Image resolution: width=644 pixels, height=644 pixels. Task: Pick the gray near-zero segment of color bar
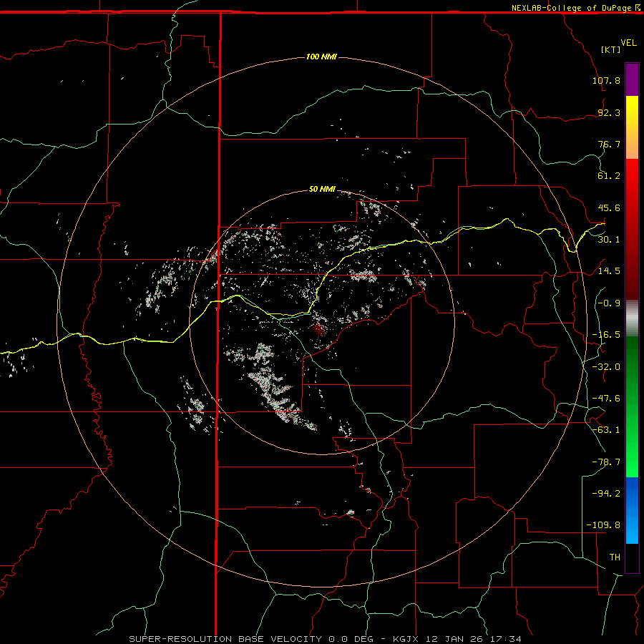pos(632,318)
